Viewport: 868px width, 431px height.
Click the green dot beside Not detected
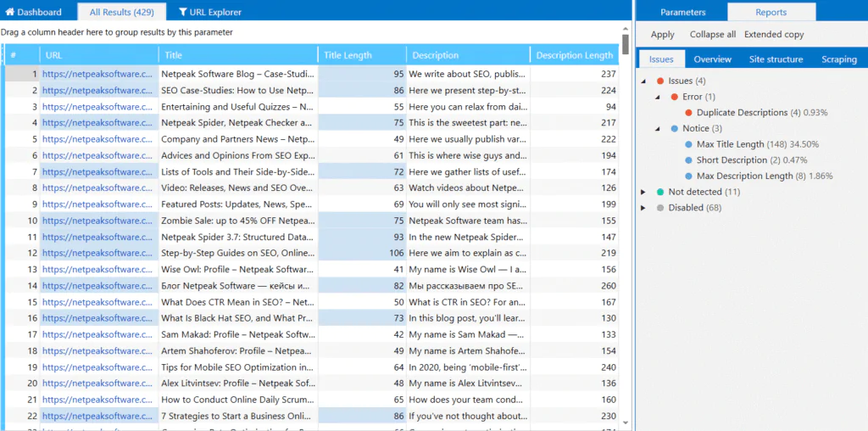tap(659, 192)
